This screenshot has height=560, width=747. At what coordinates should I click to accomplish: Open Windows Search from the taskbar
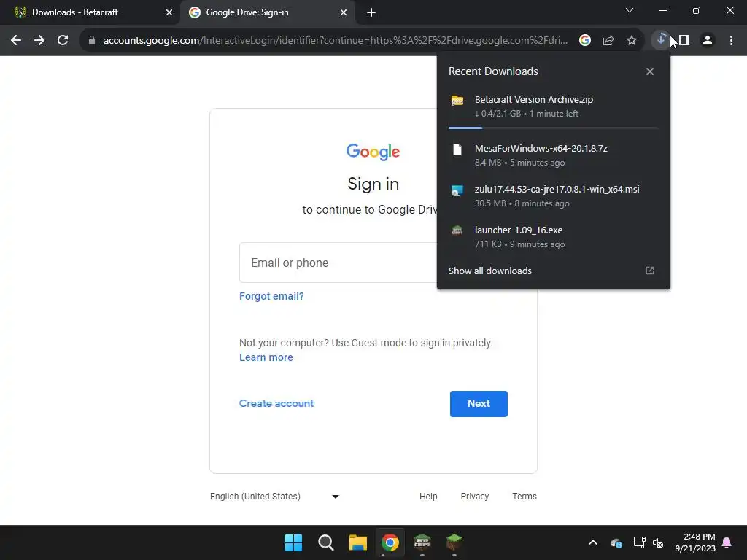tap(326, 542)
